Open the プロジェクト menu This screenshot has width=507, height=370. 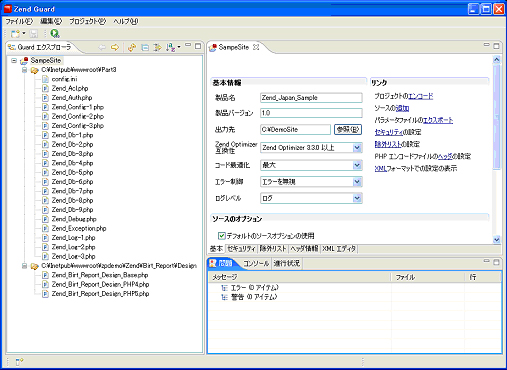87,21
